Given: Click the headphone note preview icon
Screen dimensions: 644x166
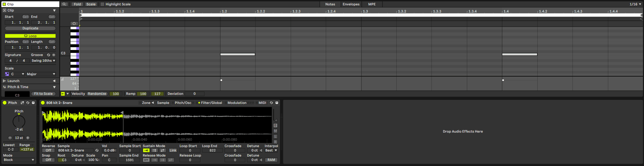Looking at the screenshot, I should 74,24.
